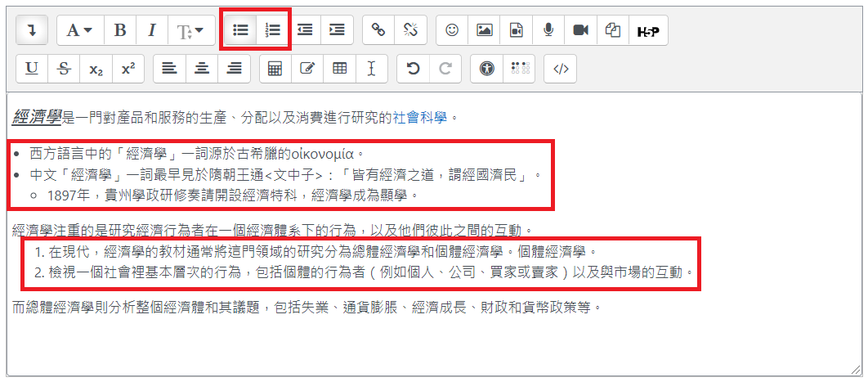Open the emoji picker
Image resolution: width=868 pixels, height=382 pixels.
452,30
